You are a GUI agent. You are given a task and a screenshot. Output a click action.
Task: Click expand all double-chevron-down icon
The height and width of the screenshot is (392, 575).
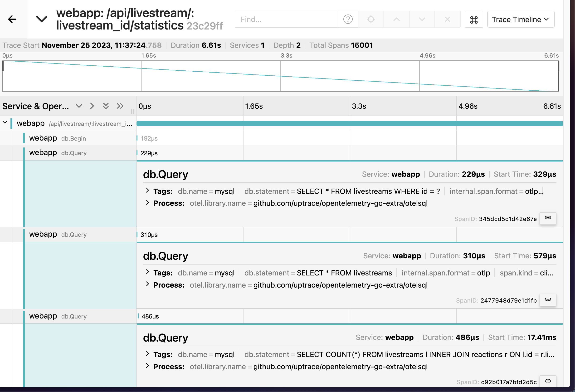[106, 106]
